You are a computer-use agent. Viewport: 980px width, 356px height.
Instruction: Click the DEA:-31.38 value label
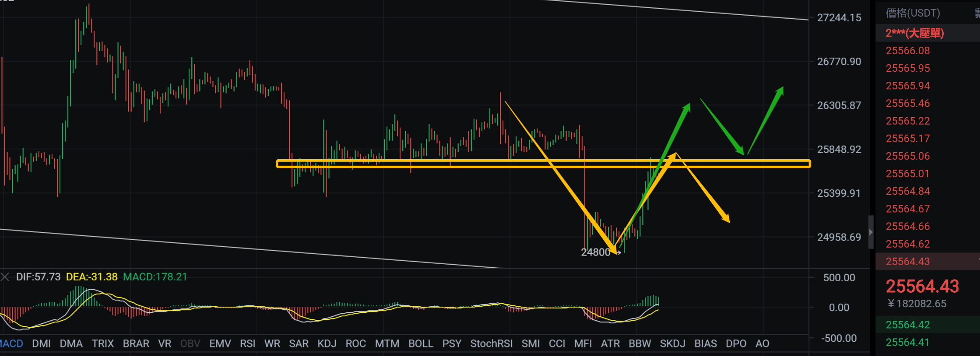pyautogui.click(x=92, y=277)
